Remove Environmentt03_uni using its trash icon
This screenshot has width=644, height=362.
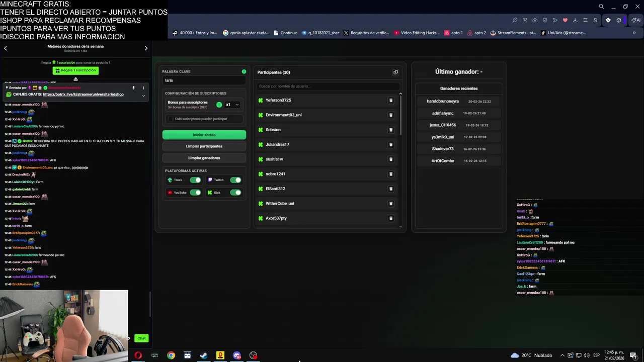point(390,115)
